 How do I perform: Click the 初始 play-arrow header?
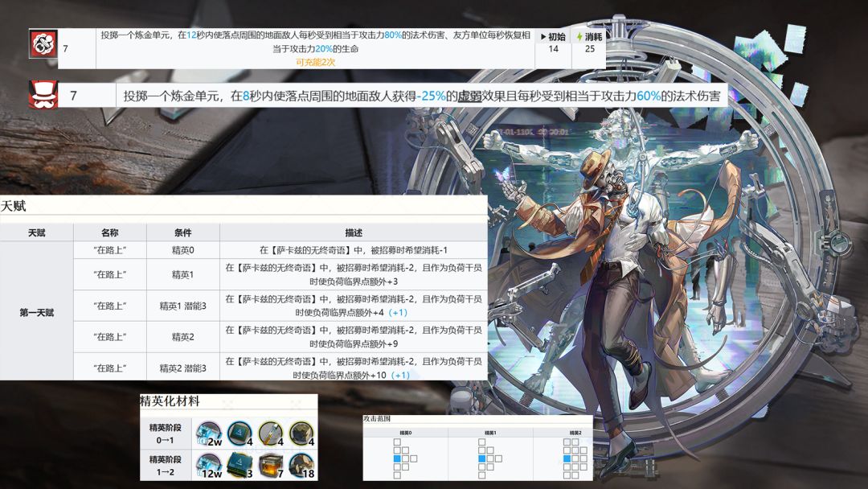tap(553, 36)
